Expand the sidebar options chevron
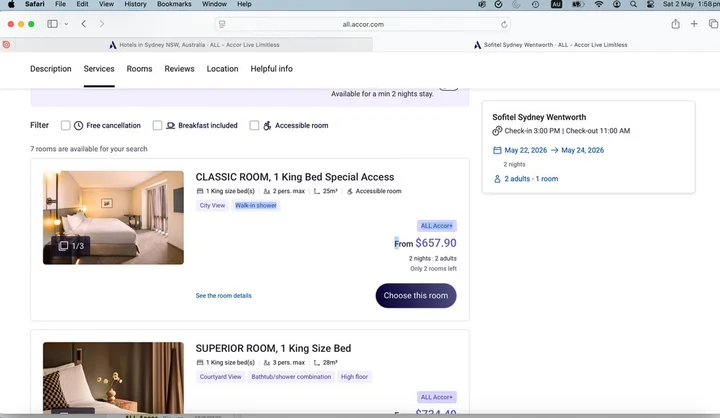Viewport: 720px width, 418px height. tap(66, 24)
